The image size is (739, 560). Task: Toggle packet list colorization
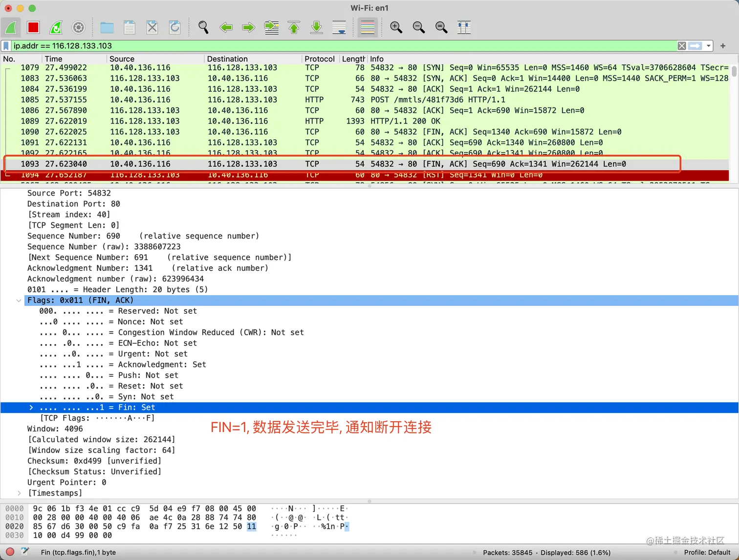click(368, 27)
